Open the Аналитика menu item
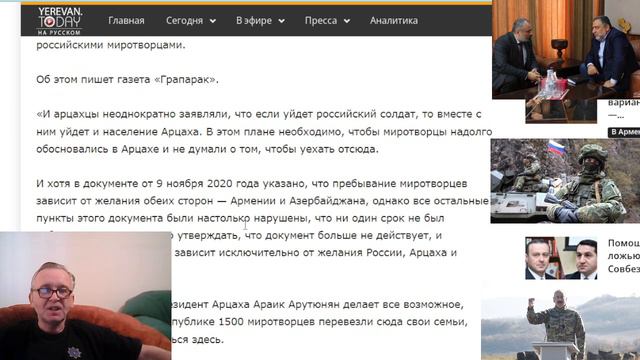640x360 pixels. 394,20
